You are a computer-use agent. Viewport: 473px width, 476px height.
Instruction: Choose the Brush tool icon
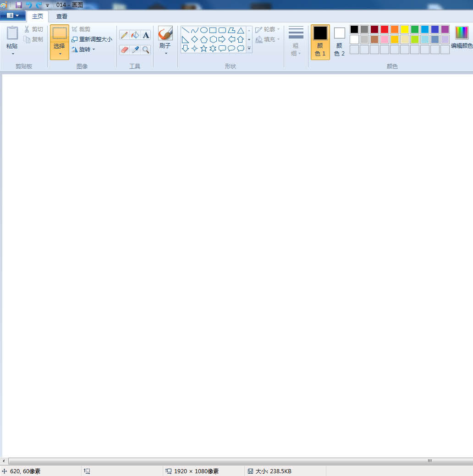tap(165, 33)
